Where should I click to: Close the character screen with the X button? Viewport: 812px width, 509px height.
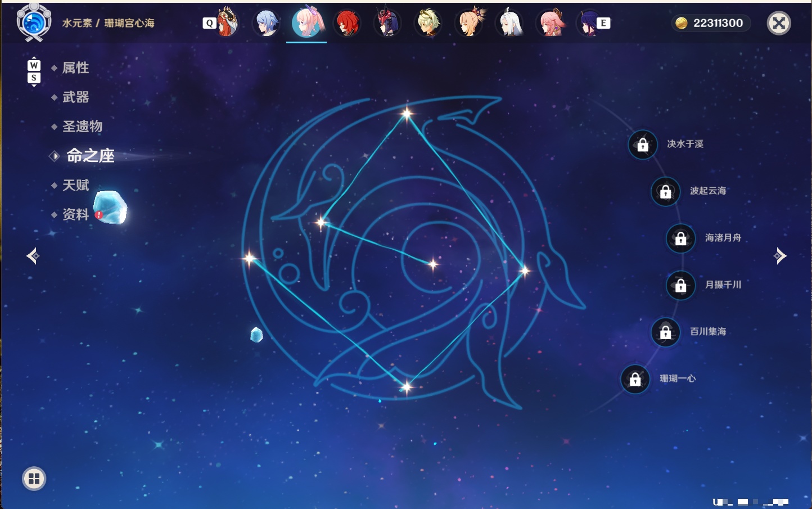coord(779,23)
